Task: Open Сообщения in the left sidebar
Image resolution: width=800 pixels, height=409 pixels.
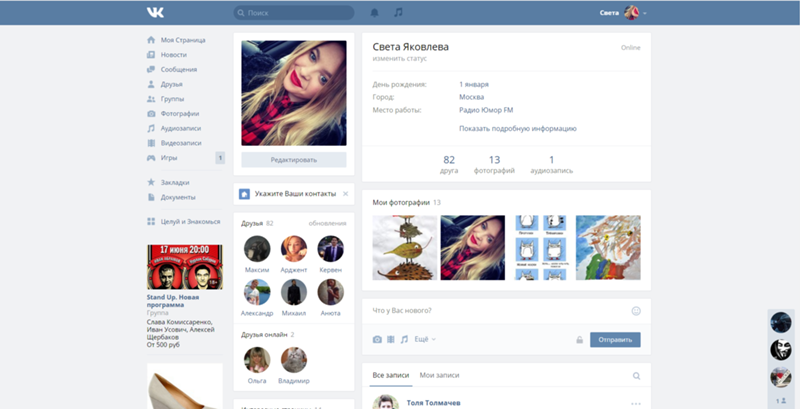Action: tap(178, 69)
